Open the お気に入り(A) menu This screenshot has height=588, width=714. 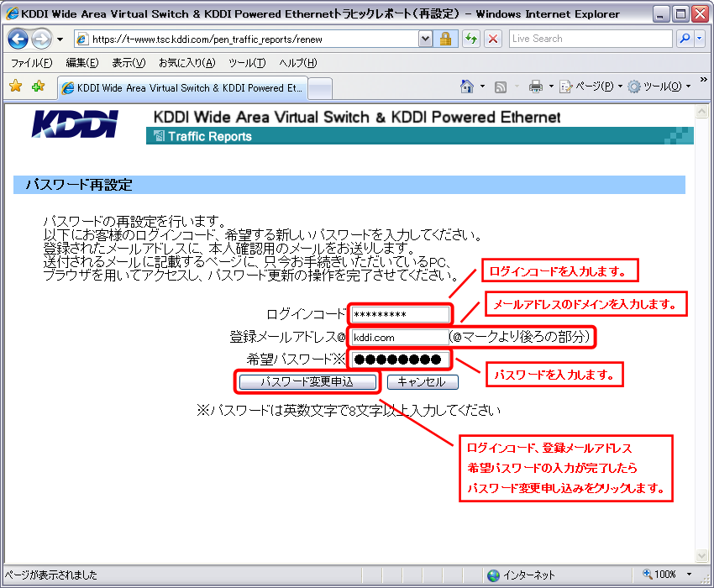[186, 63]
